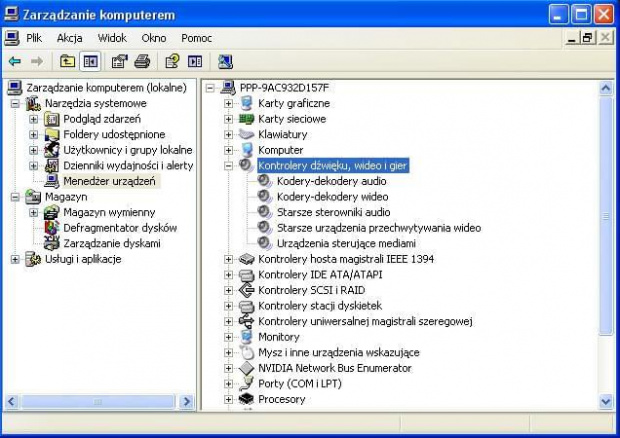Click the Print toolbar icon
620x438 pixels.
[142, 61]
